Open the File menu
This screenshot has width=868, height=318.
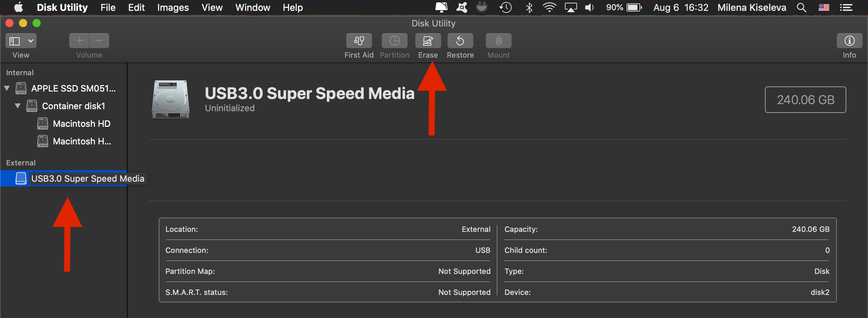click(108, 7)
